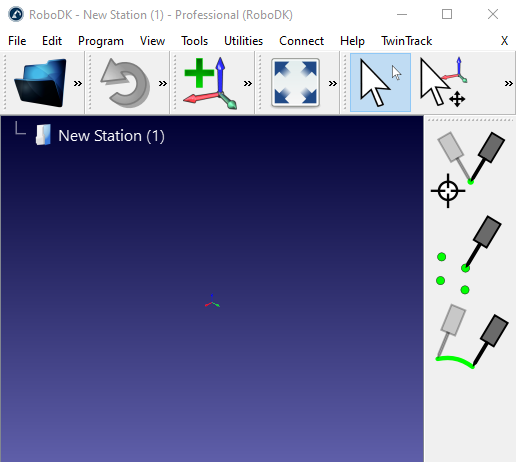Open the TwinTrack menu

[406, 41]
